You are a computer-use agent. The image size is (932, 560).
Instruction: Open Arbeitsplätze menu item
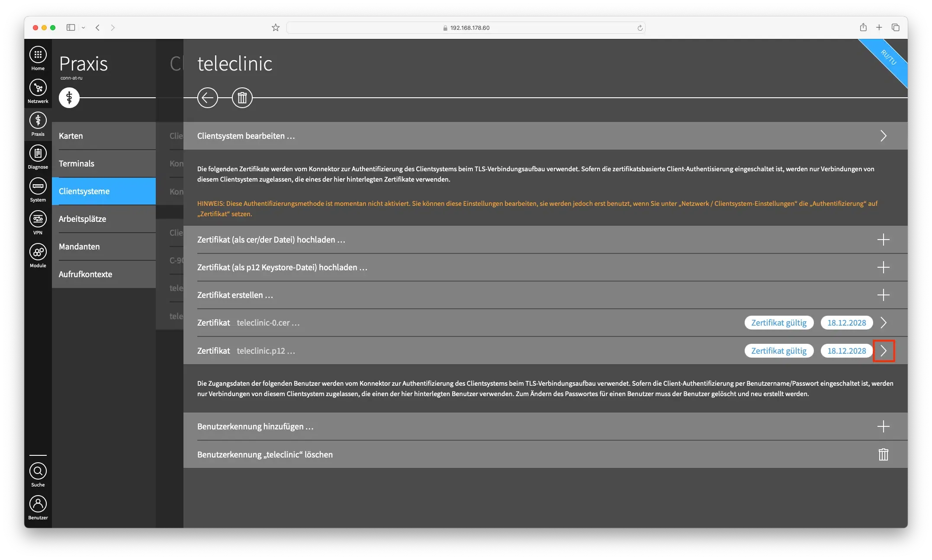tap(104, 219)
